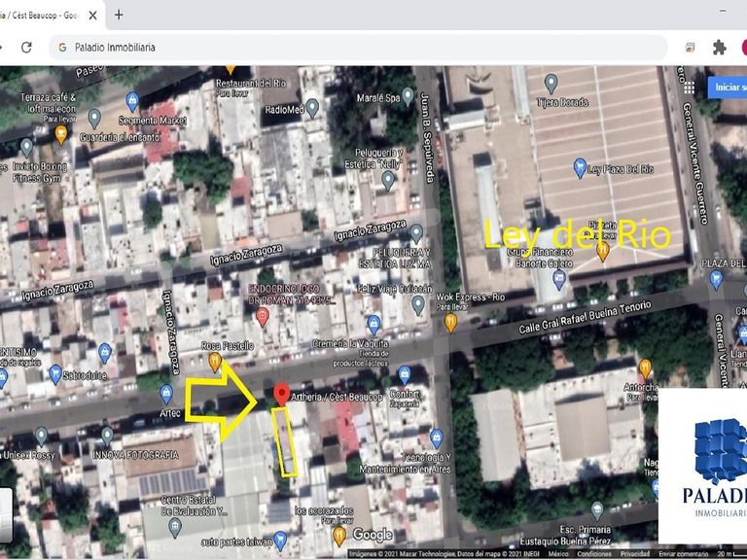Click the Restaurant del Rio map pin
The width and height of the screenshot is (747, 560).
[231, 70]
